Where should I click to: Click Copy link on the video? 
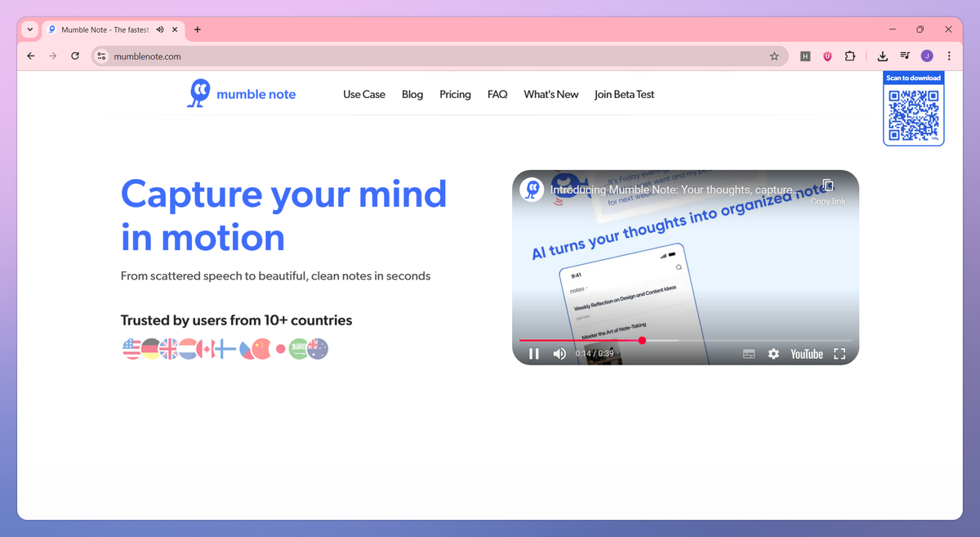tap(828, 191)
